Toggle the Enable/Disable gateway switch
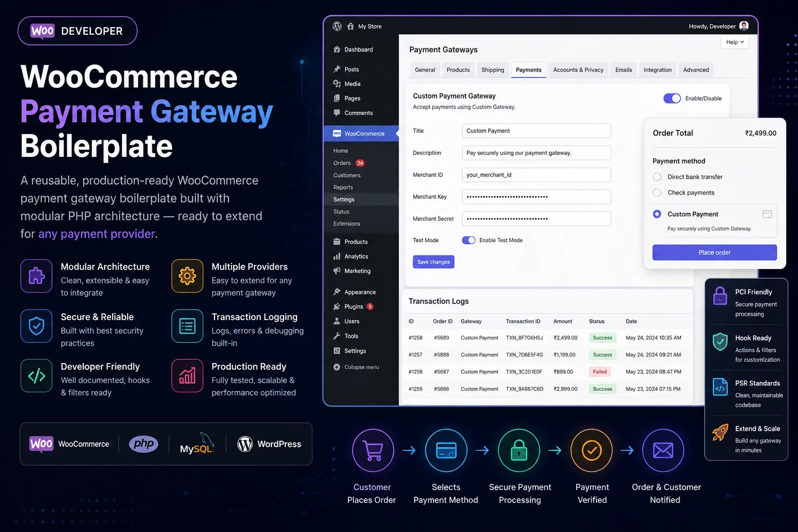The image size is (798, 532). pos(672,98)
